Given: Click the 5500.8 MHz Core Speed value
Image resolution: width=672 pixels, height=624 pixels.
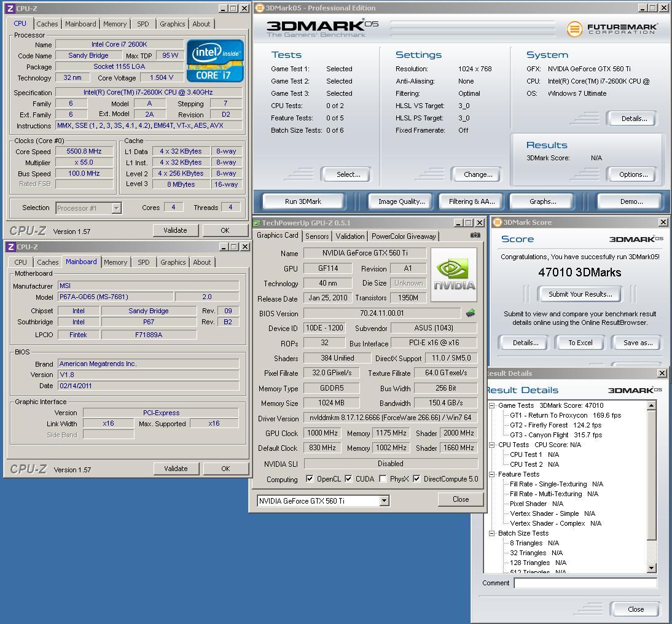Looking at the screenshot, I should [84, 151].
